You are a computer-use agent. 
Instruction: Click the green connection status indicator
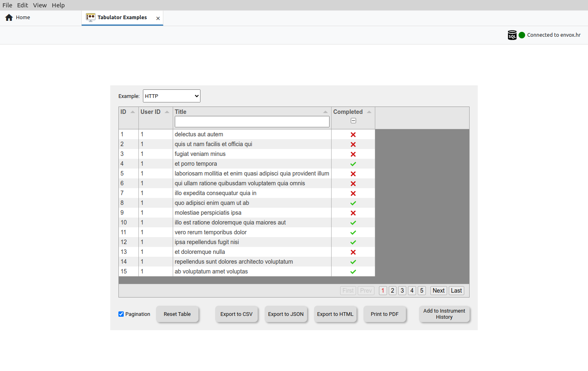(522, 35)
